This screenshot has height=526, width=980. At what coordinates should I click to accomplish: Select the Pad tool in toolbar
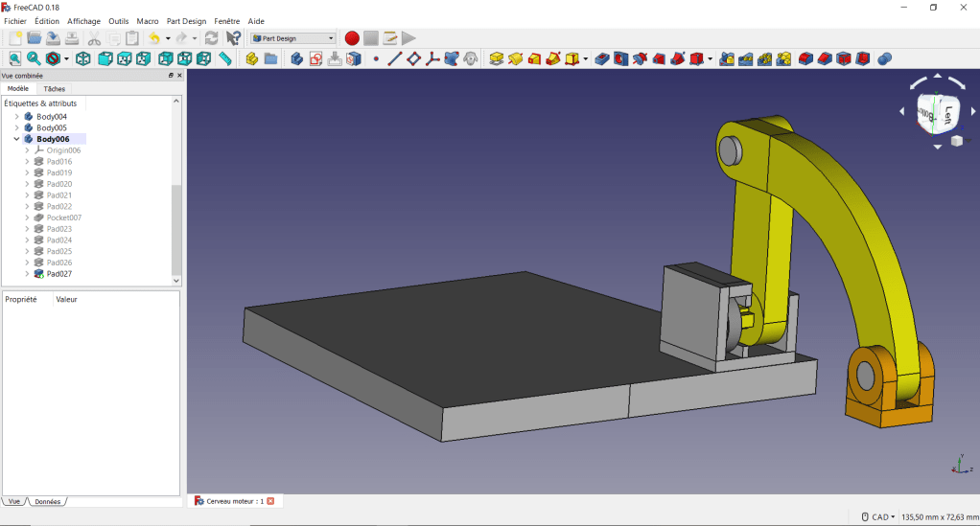tap(497, 59)
